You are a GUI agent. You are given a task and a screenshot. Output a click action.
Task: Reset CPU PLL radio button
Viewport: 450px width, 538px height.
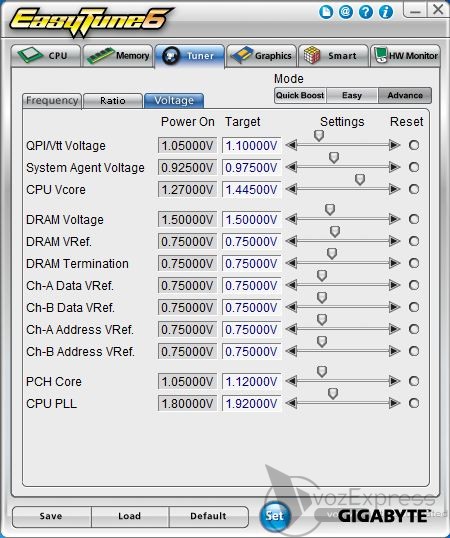(414, 403)
